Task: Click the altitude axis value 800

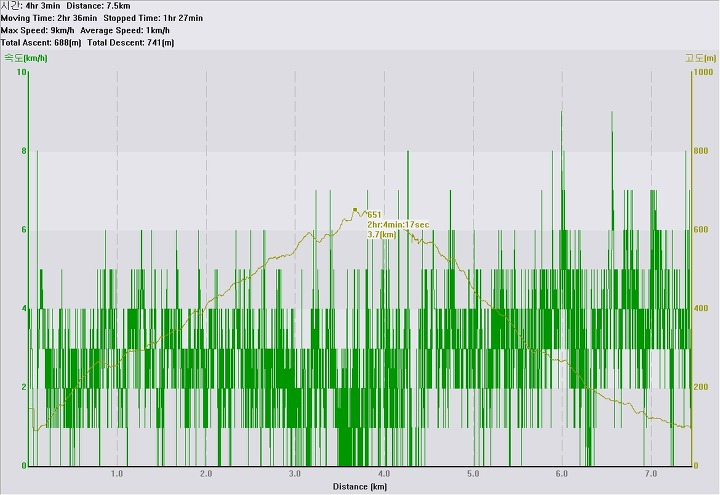Action: [701, 151]
